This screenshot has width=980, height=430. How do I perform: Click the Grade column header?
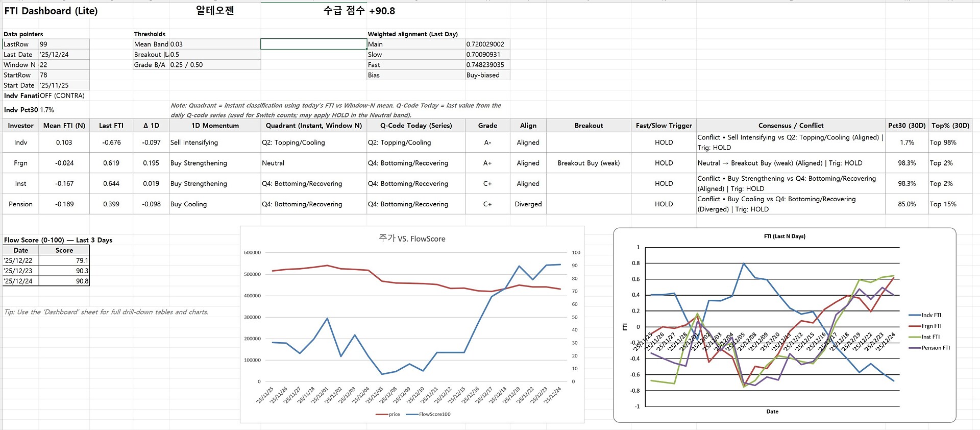coord(487,126)
